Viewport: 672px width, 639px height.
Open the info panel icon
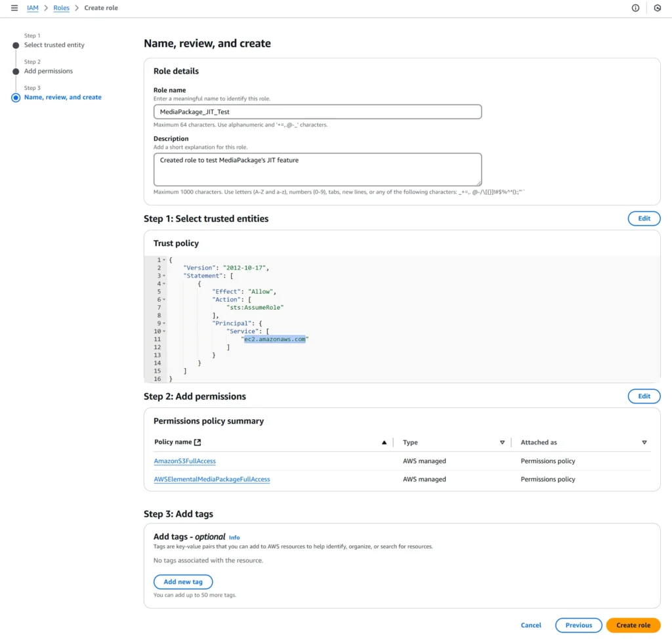coord(635,8)
